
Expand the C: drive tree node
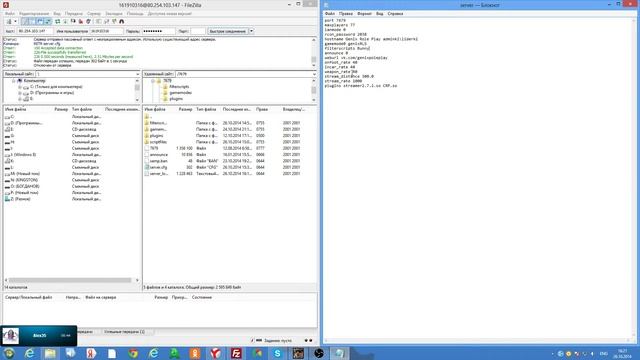tap(20, 87)
